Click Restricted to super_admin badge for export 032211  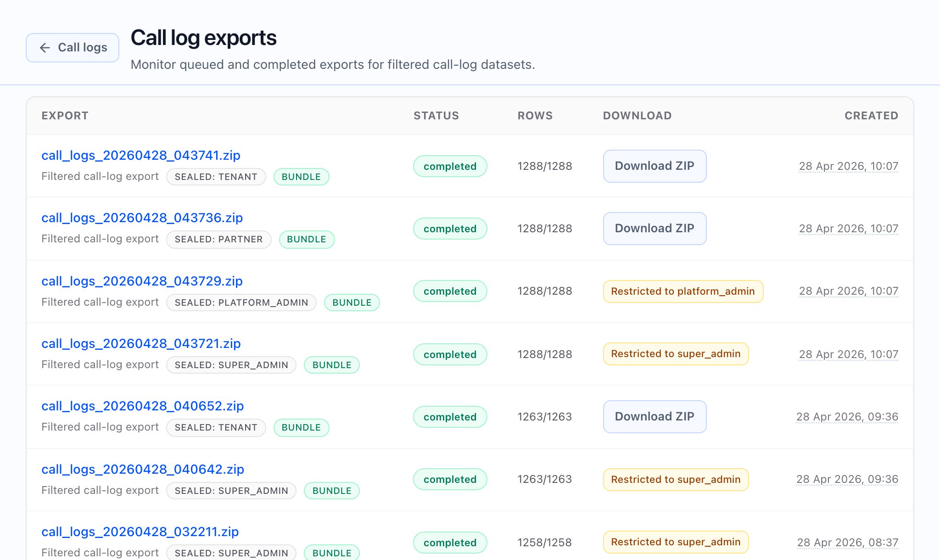click(x=676, y=542)
